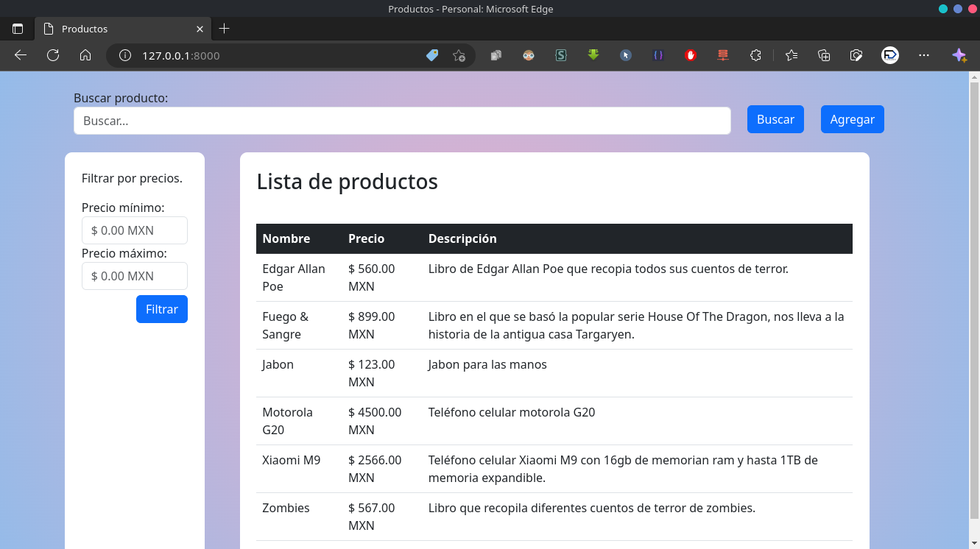Screen dimensions: 980x549
Task: Focus the Precio máximo input
Action: point(135,276)
